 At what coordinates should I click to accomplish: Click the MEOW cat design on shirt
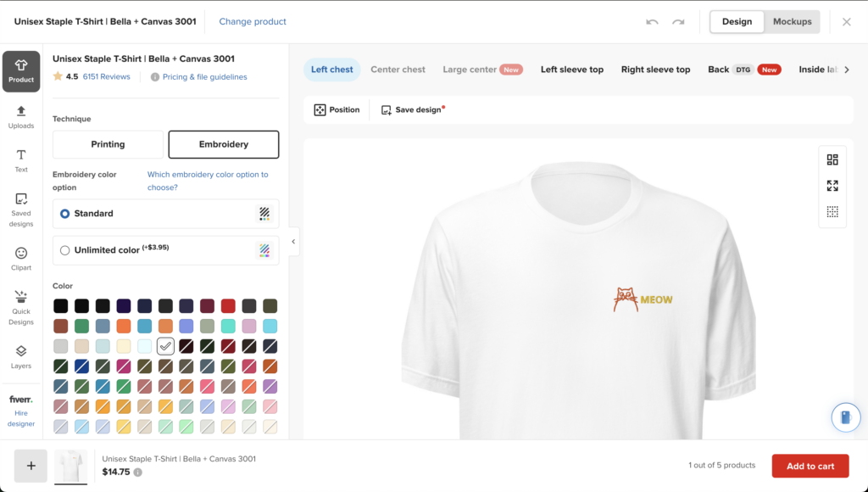pyautogui.click(x=643, y=299)
